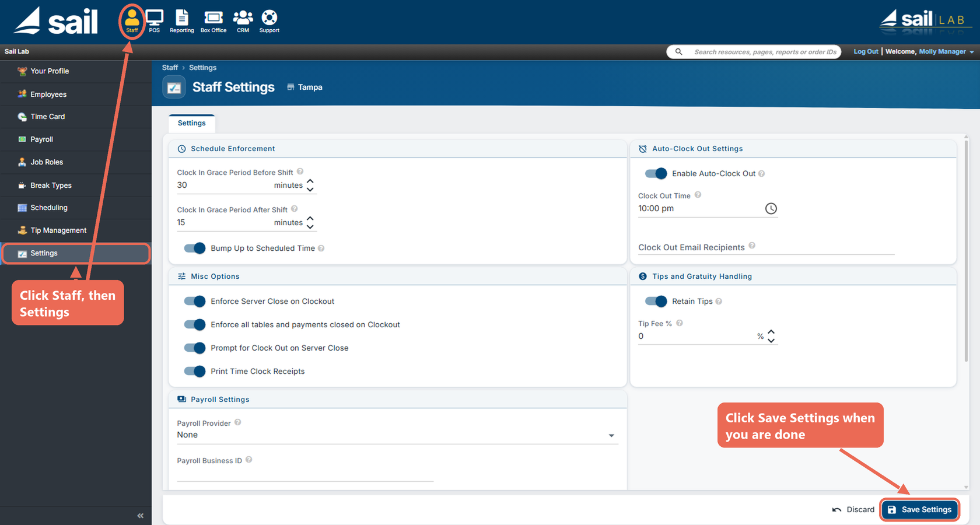Open the CRM module icon
This screenshot has height=525, width=980.
tap(243, 21)
